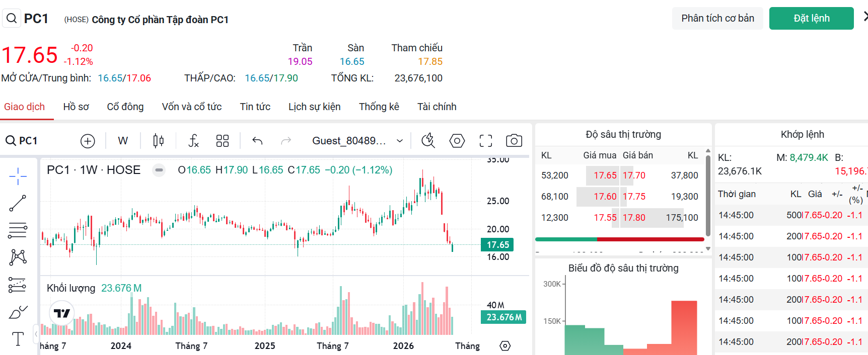The width and height of the screenshot is (868, 355).
Task: Open candlestick chart type selector
Action: [x=159, y=141]
